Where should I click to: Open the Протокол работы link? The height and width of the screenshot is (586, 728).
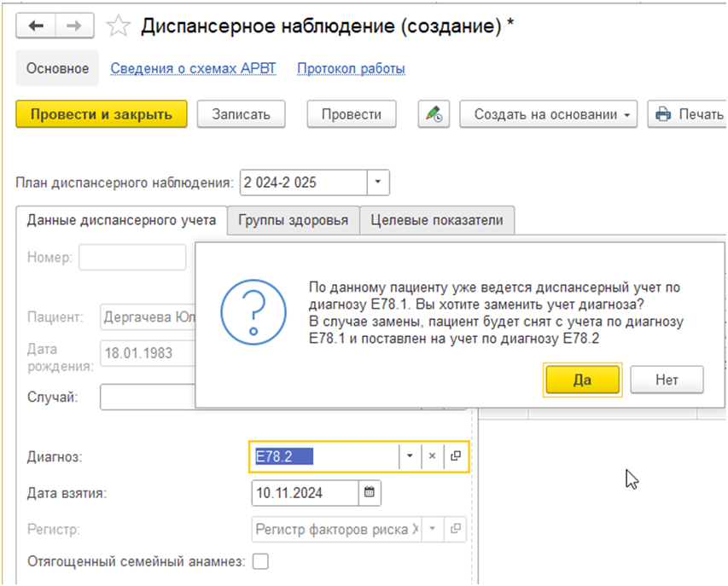coord(351,68)
